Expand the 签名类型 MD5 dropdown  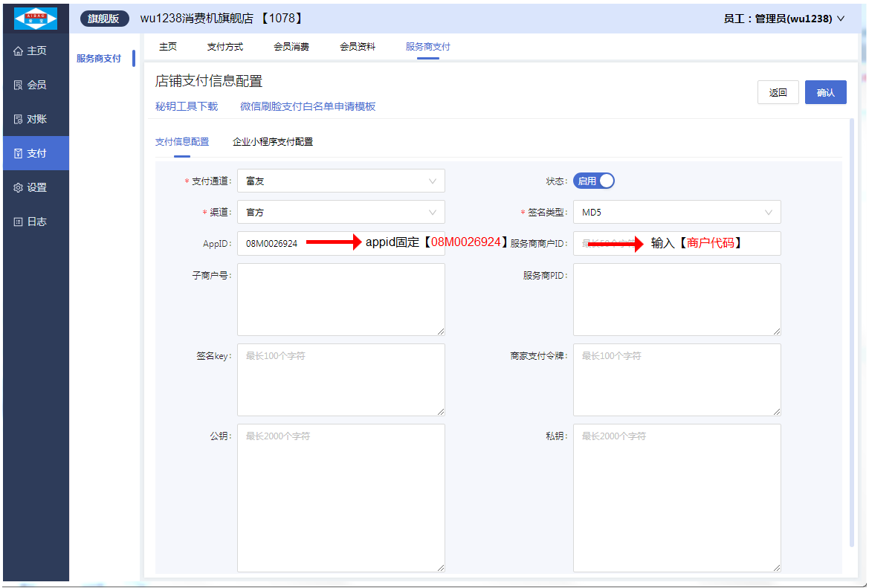point(676,212)
